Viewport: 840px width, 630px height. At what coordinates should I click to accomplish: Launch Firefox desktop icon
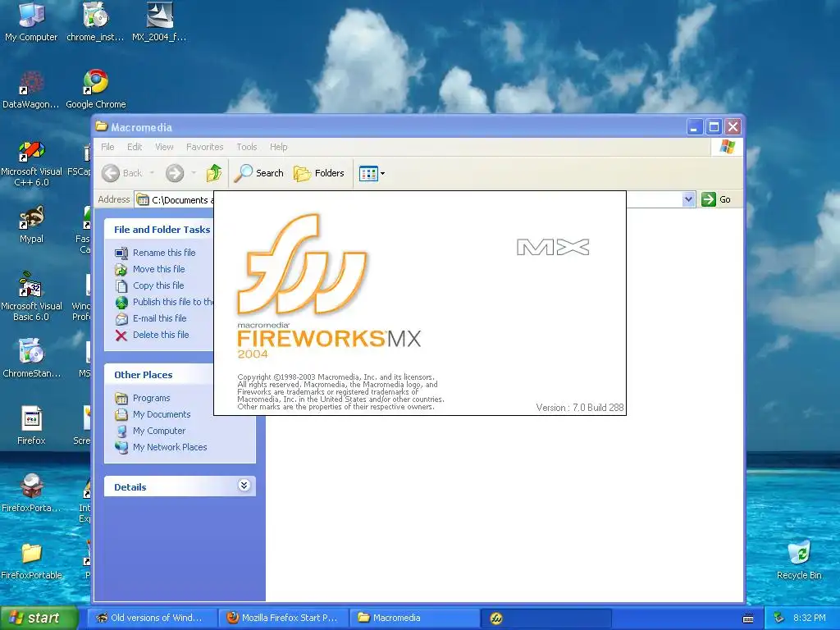(31, 426)
